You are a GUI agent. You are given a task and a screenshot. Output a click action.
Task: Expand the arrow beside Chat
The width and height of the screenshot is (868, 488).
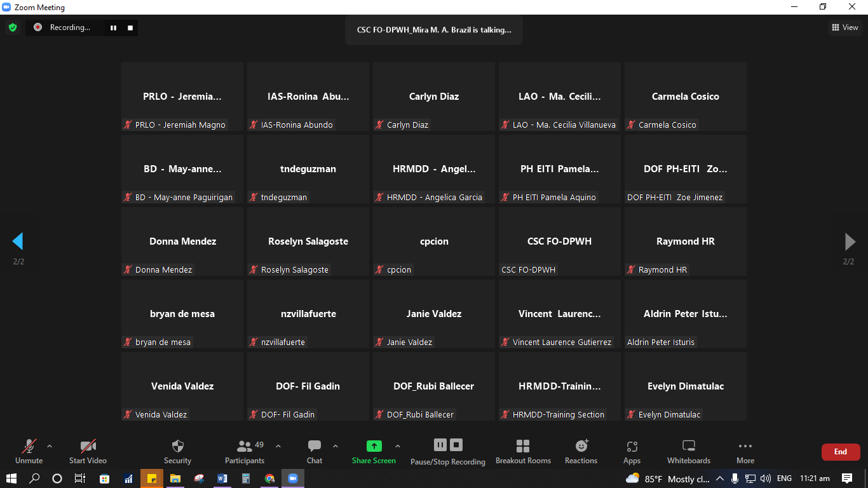click(336, 446)
